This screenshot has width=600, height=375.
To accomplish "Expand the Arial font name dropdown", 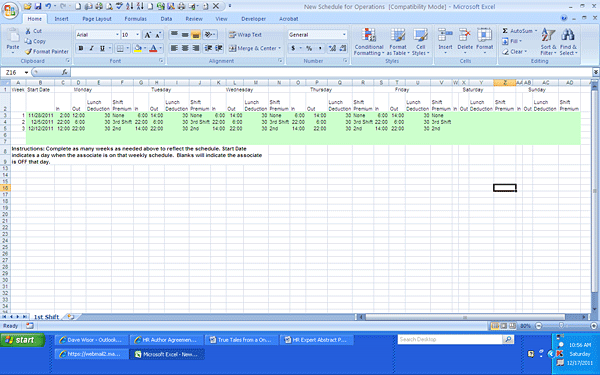I will coord(117,35).
